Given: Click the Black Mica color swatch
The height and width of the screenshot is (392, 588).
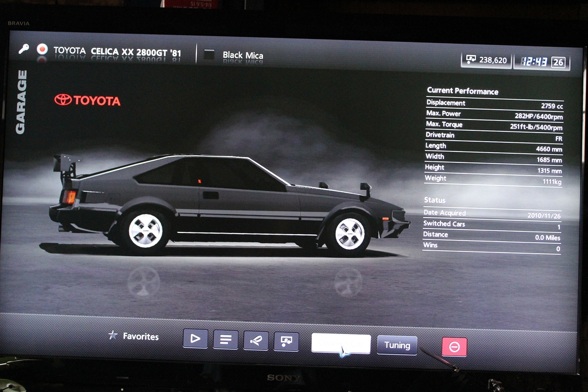Looking at the screenshot, I should click(x=209, y=55).
